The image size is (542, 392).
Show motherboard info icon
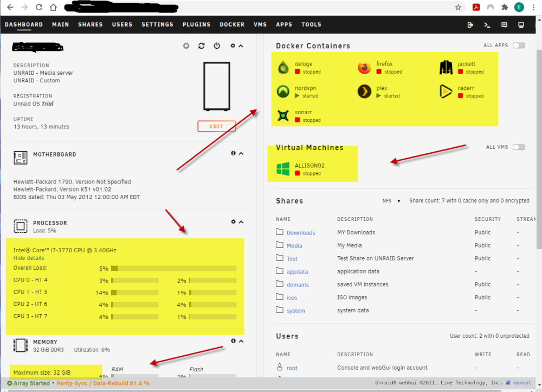pos(233,153)
